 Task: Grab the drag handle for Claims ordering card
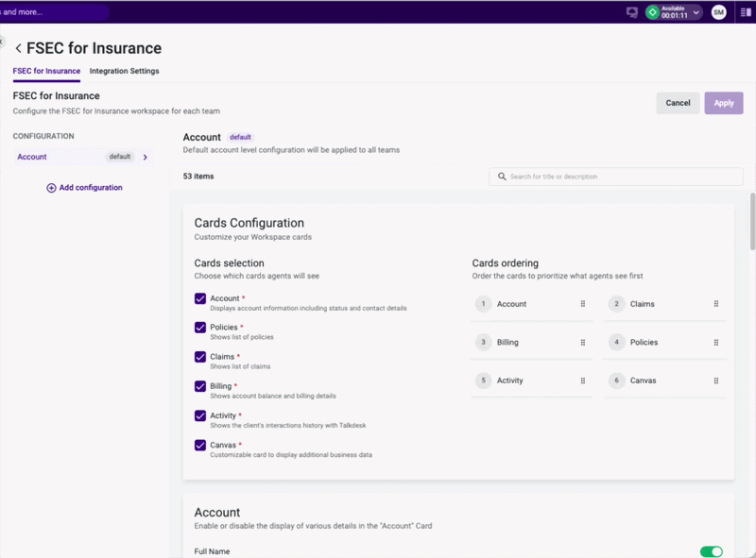pyautogui.click(x=716, y=304)
